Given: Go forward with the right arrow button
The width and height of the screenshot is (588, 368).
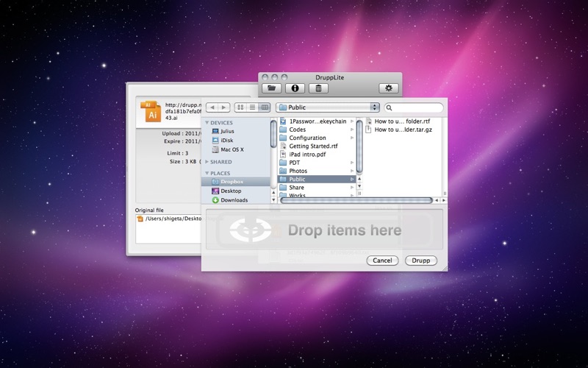Looking at the screenshot, I should coord(224,107).
